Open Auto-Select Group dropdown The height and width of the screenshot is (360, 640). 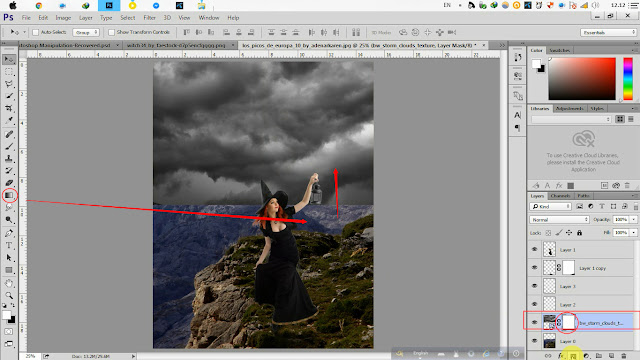click(86, 32)
